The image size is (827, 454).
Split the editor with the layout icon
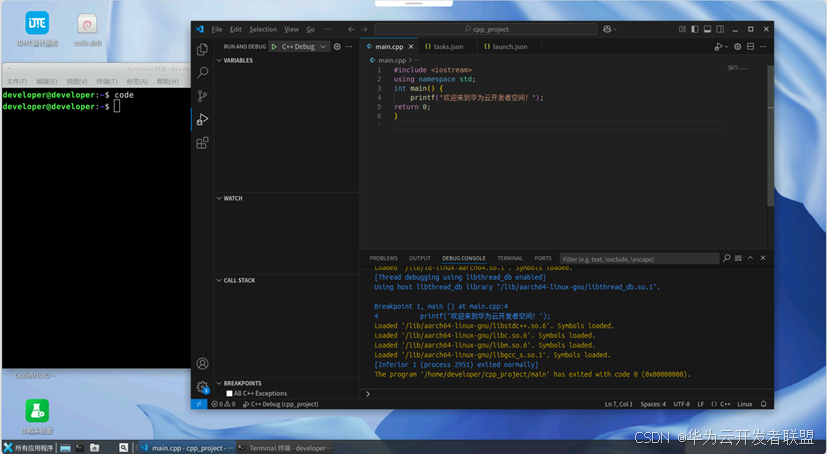751,46
